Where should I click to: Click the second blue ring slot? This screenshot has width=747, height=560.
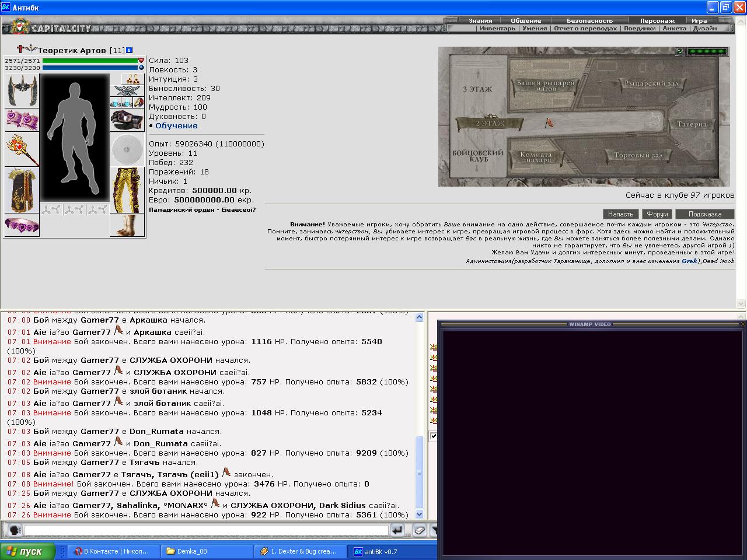[127, 102]
